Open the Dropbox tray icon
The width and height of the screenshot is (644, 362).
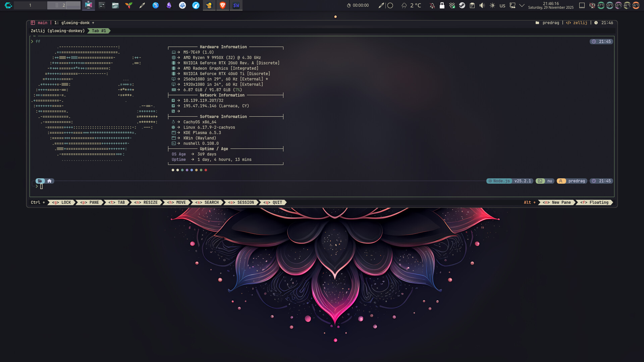452,5
